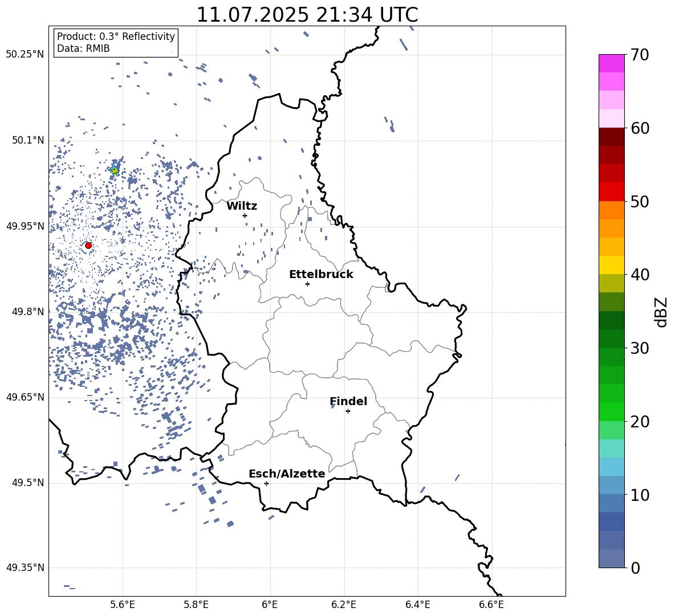Image resolution: width=675 pixels, height=616 pixels.
Task: Click the Findel city label
Action: click(348, 401)
